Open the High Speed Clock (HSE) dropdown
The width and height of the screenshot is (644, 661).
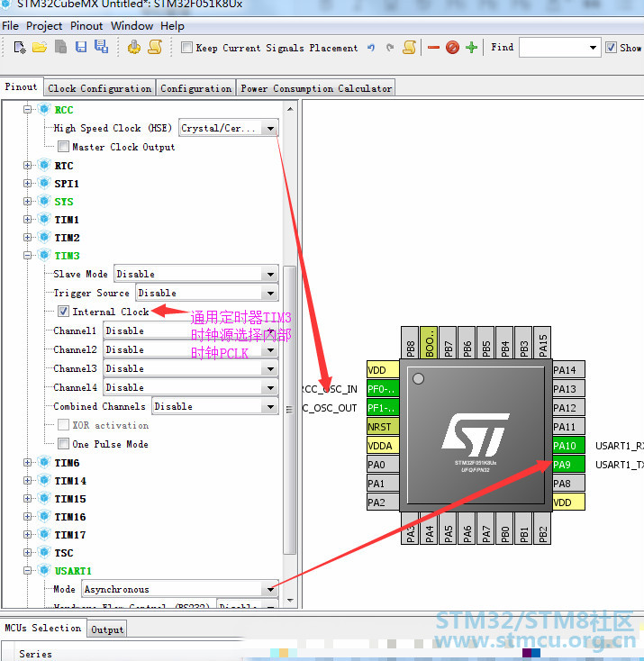[x=270, y=128]
